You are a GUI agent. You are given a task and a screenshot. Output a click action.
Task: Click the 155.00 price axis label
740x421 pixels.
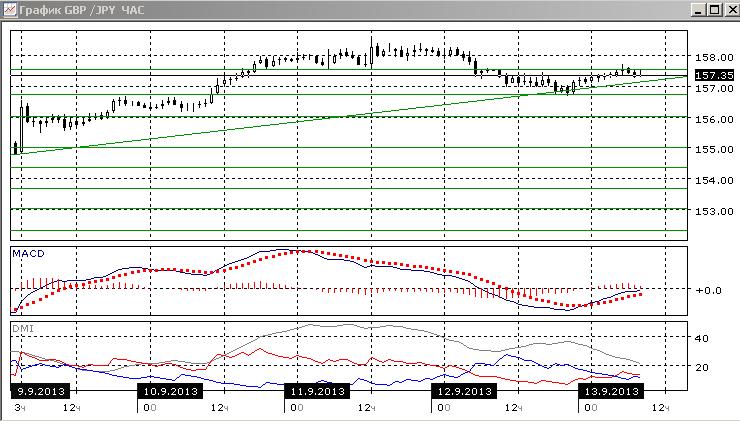(x=714, y=150)
